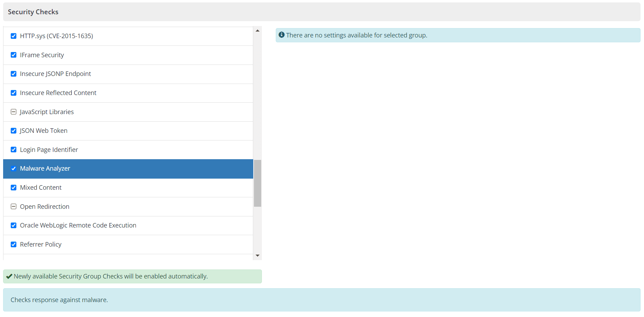
Task: Uncheck Oracle WebLogic Remote Code Execution
Action: point(14,225)
